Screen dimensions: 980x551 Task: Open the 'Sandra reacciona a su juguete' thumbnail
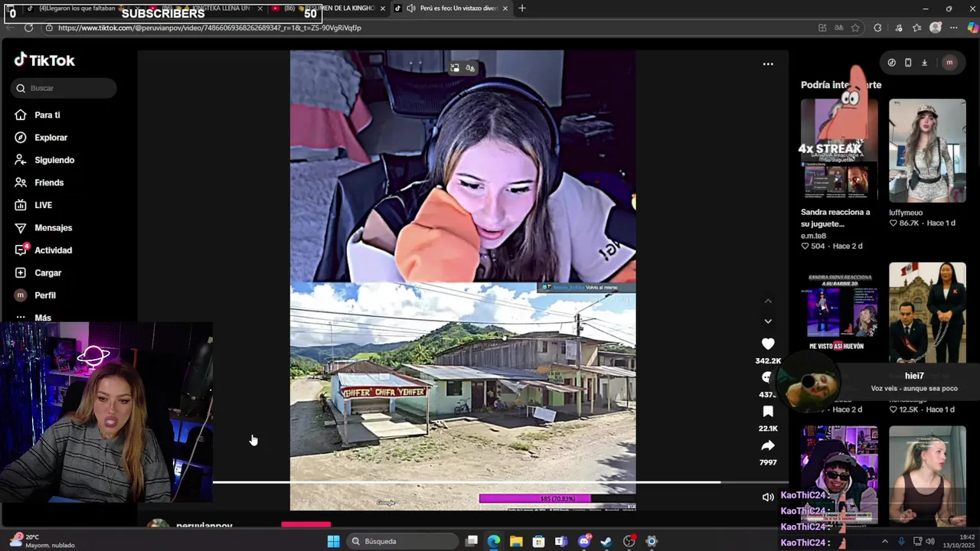point(839,150)
